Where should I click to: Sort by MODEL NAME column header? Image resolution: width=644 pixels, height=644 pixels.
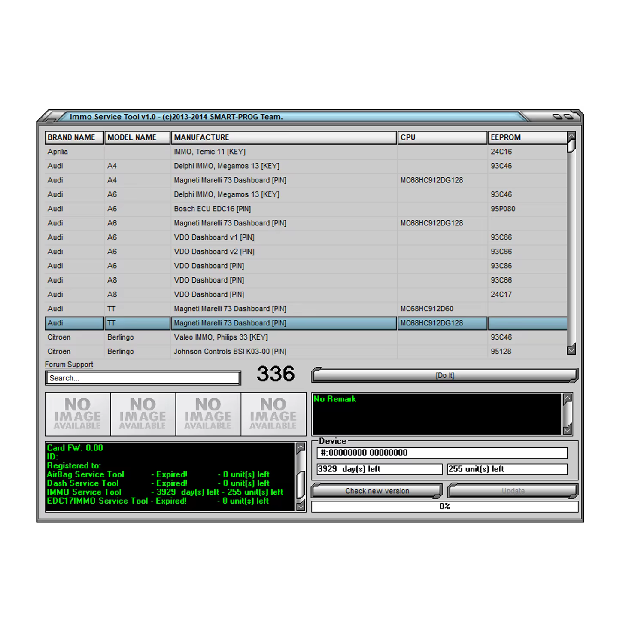click(137, 137)
